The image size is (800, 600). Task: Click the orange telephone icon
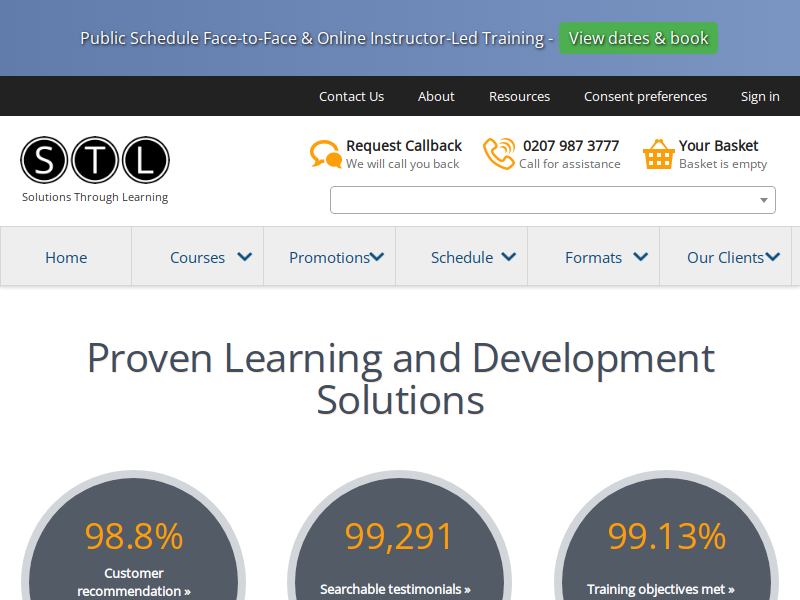click(x=499, y=154)
